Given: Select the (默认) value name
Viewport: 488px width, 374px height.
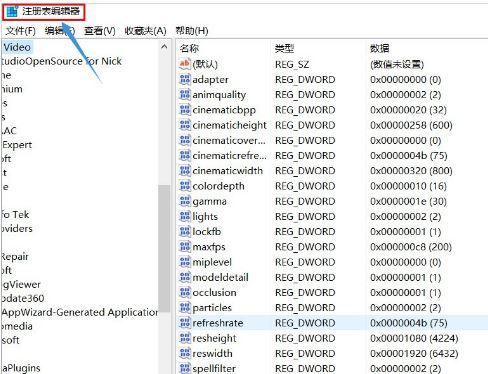Looking at the screenshot, I should point(205,64).
